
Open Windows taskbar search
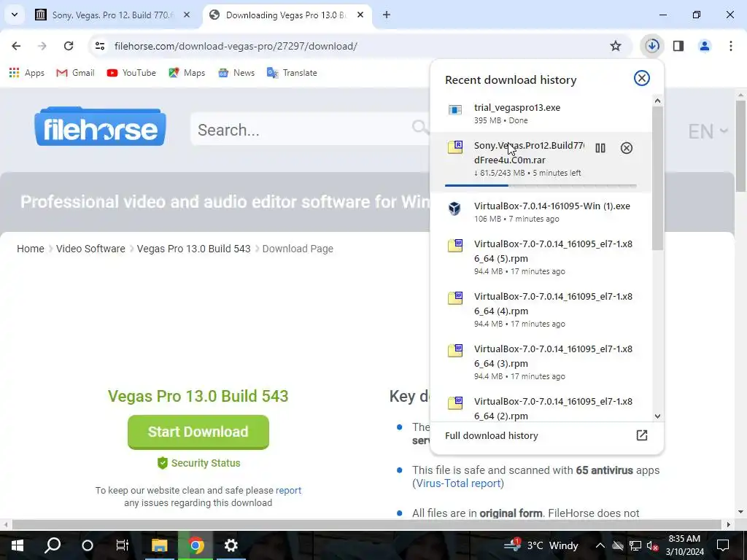53,545
